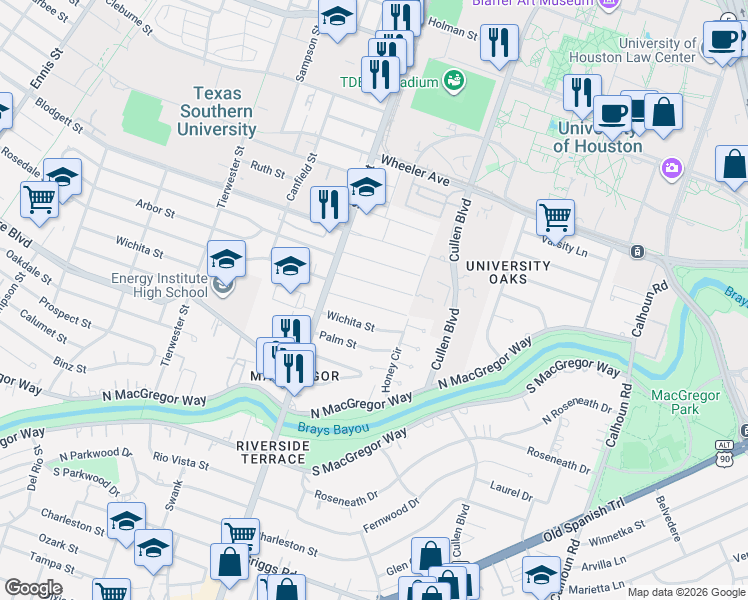Click the restaurant marker beside Holman St
The image size is (748, 600).
(x=499, y=44)
